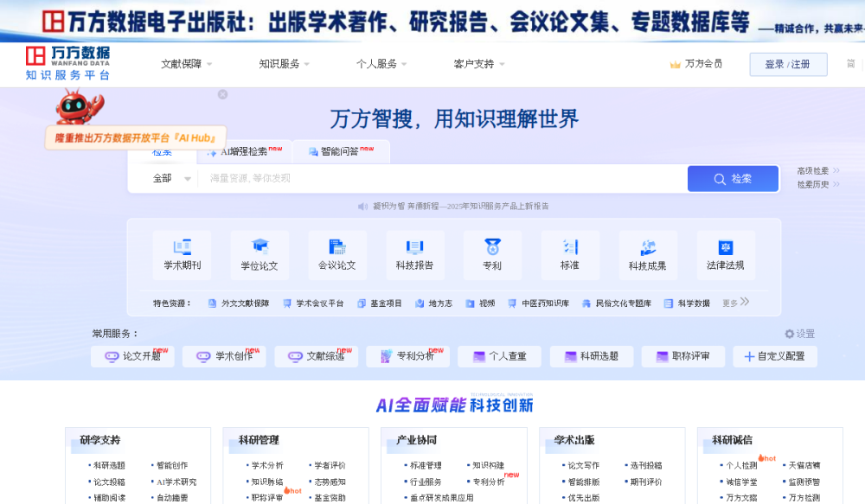865x504 pixels.
Task: Open 基金项目 featured resource
Action: click(x=380, y=303)
